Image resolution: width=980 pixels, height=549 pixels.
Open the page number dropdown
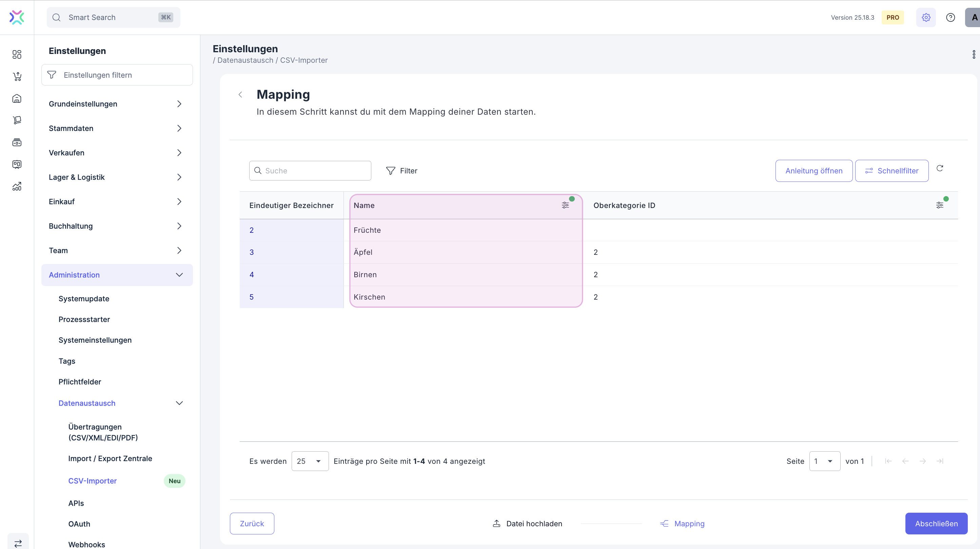click(824, 461)
